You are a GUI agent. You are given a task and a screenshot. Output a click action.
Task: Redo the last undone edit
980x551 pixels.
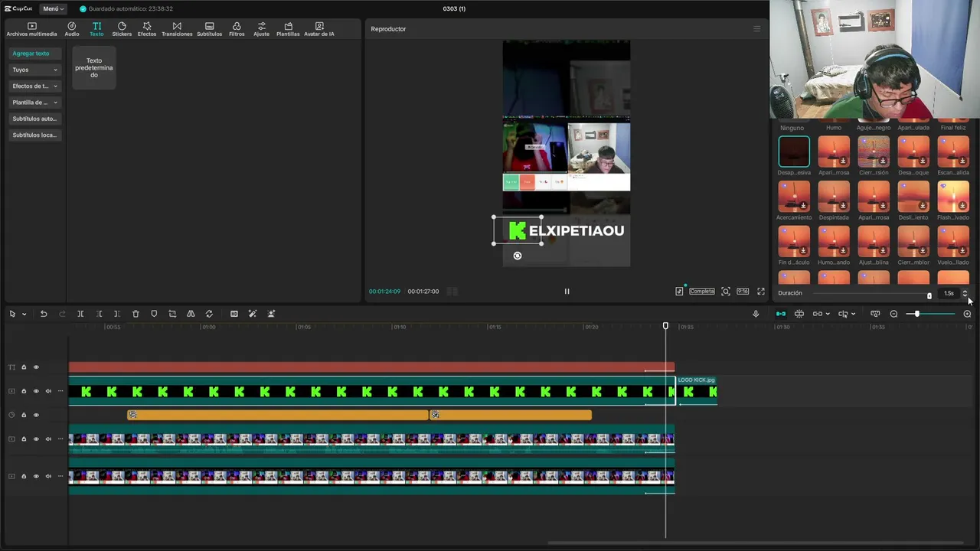tap(62, 314)
